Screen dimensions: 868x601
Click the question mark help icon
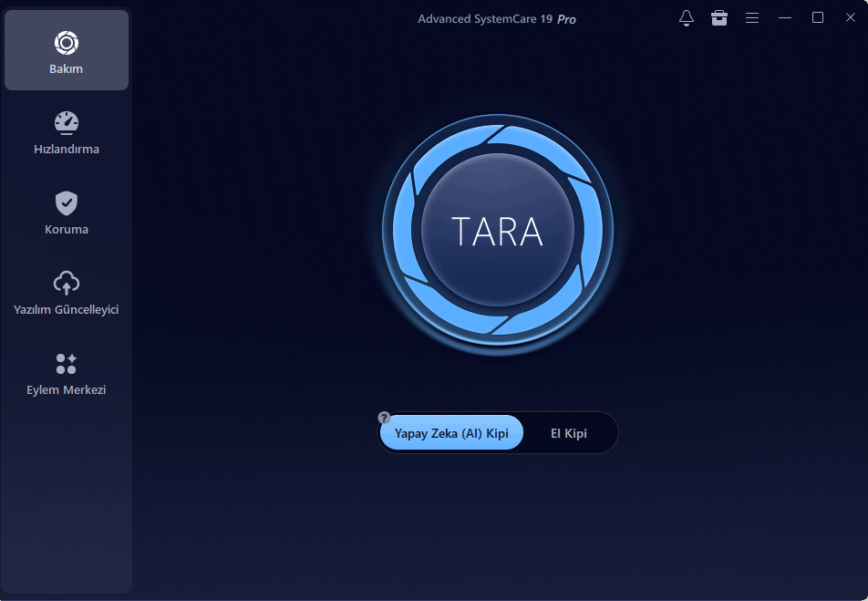coord(384,418)
